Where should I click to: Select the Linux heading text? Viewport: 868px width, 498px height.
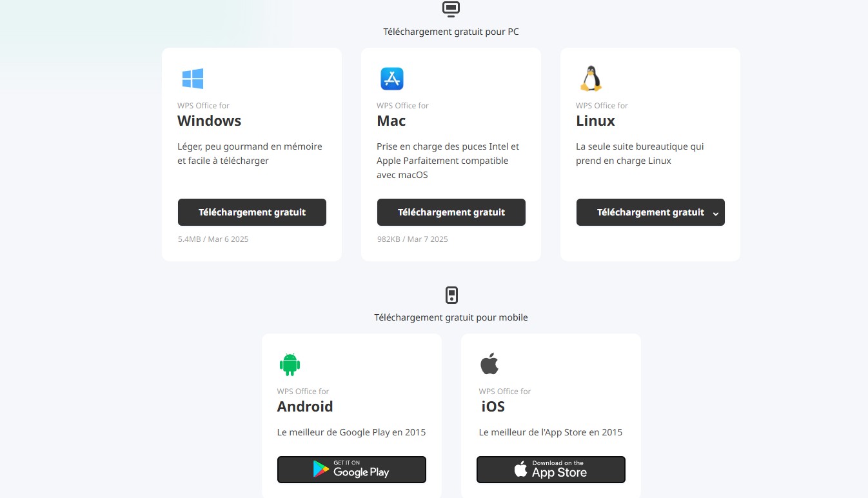(x=595, y=121)
